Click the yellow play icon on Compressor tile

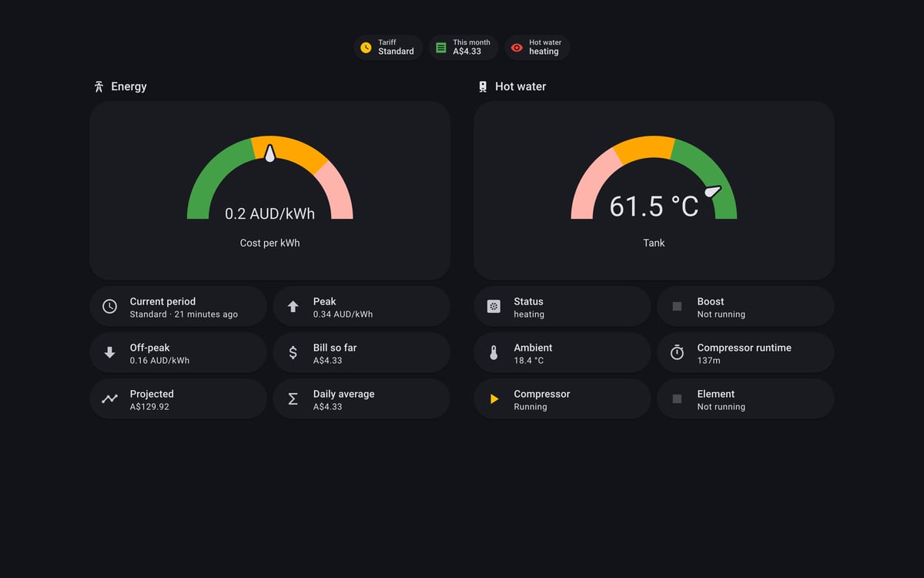pyautogui.click(x=494, y=399)
